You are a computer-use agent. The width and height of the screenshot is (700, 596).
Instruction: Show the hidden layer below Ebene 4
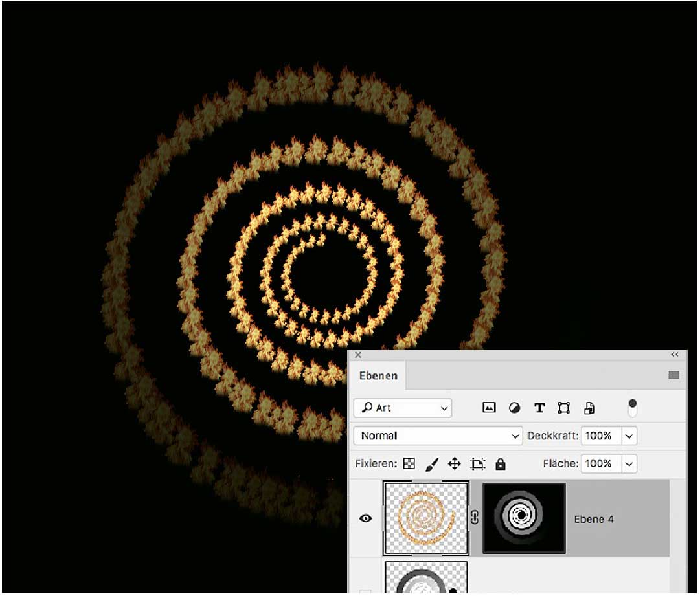[x=366, y=590]
